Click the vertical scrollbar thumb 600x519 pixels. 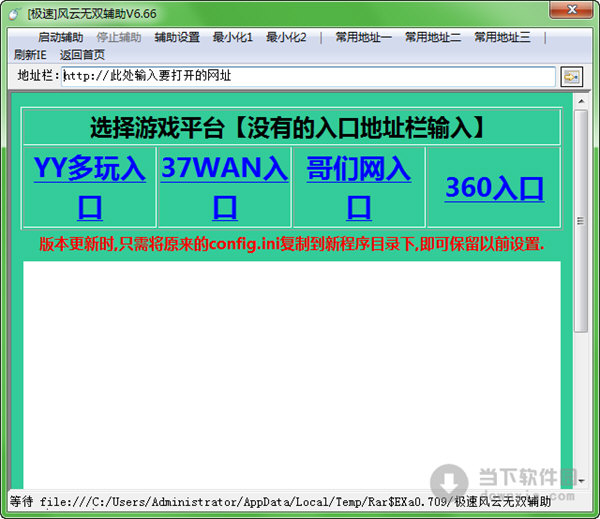[581, 221]
